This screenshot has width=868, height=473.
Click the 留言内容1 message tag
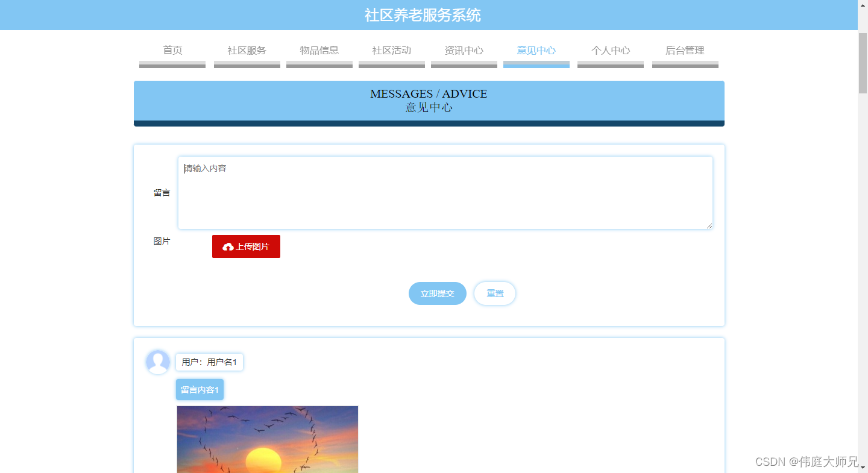coord(200,389)
